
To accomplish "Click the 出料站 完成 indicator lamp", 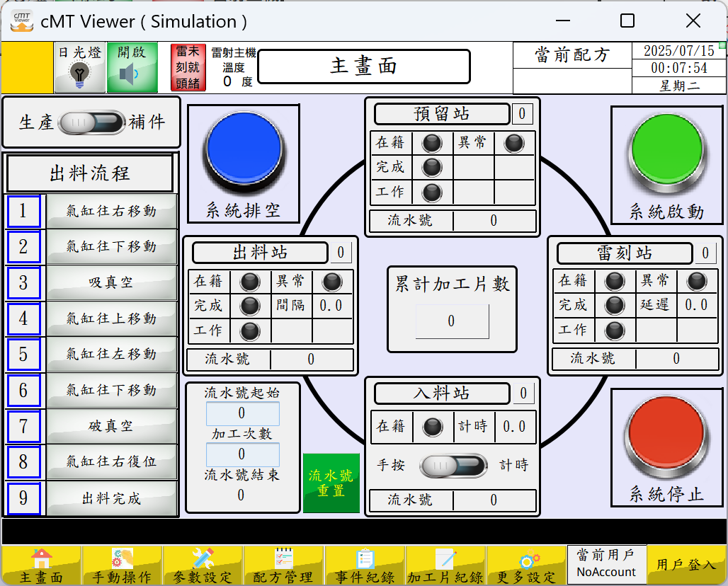I will click(x=250, y=306).
